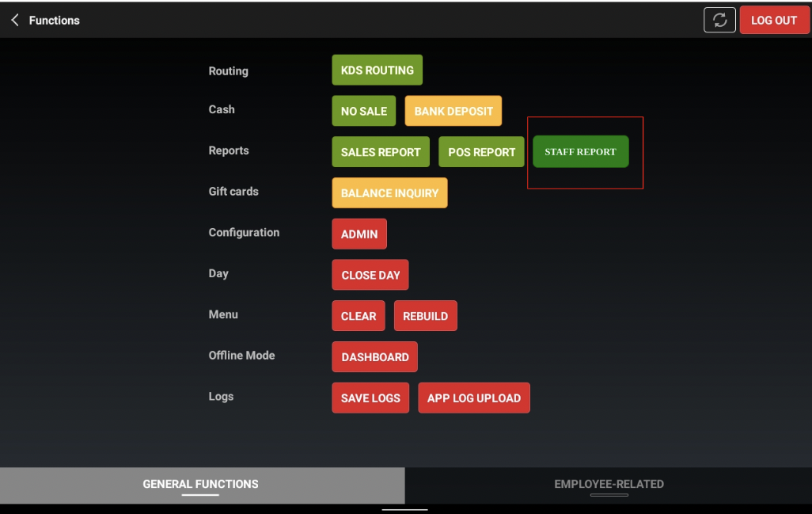View the SALES REPORT
Viewport: 812px width, 514px height.
pos(381,152)
